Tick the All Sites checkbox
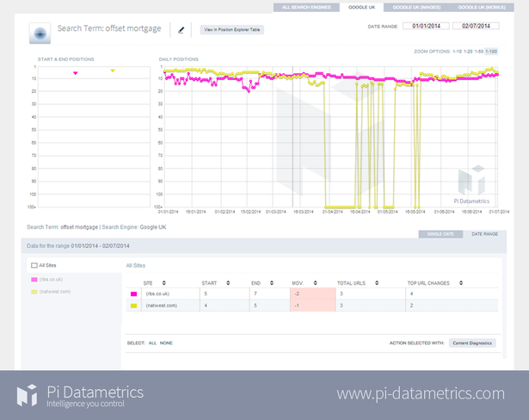 click(x=34, y=266)
